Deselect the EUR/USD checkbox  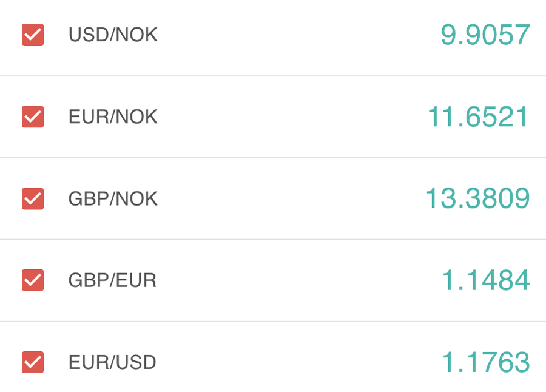(x=33, y=362)
